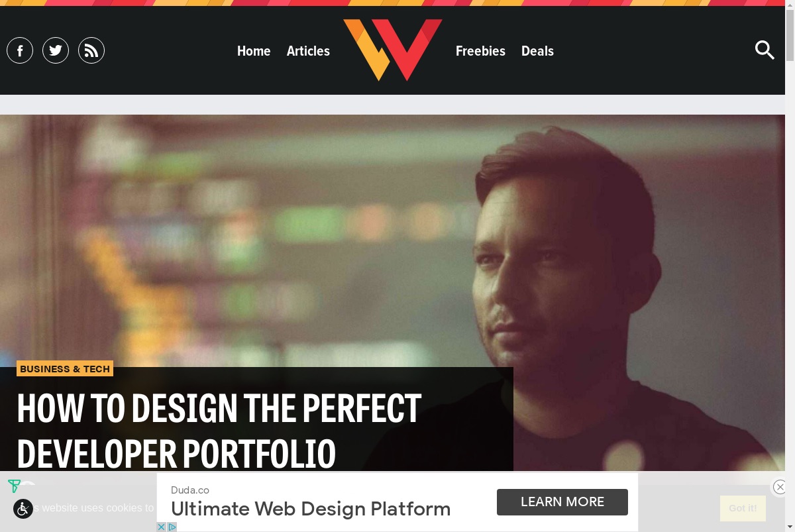Open the Business & Tech category tag
This screenshot has height=532, width=795.
point(65,369)
